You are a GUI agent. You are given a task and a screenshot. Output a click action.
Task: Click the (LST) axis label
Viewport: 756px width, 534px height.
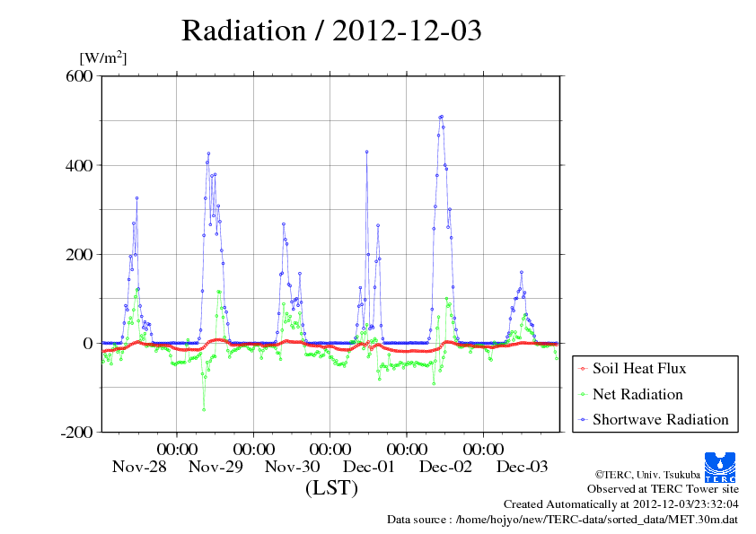point(331,489)
